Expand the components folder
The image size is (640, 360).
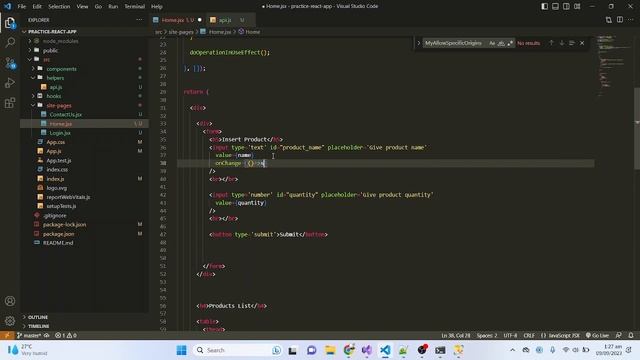pos(33,69)
